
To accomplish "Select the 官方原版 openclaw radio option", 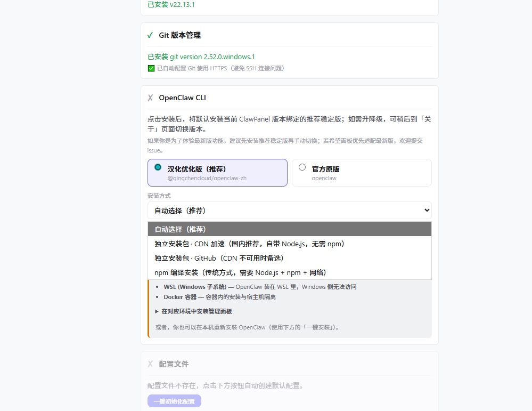I will pyautogui.click(x=361, y=172).
